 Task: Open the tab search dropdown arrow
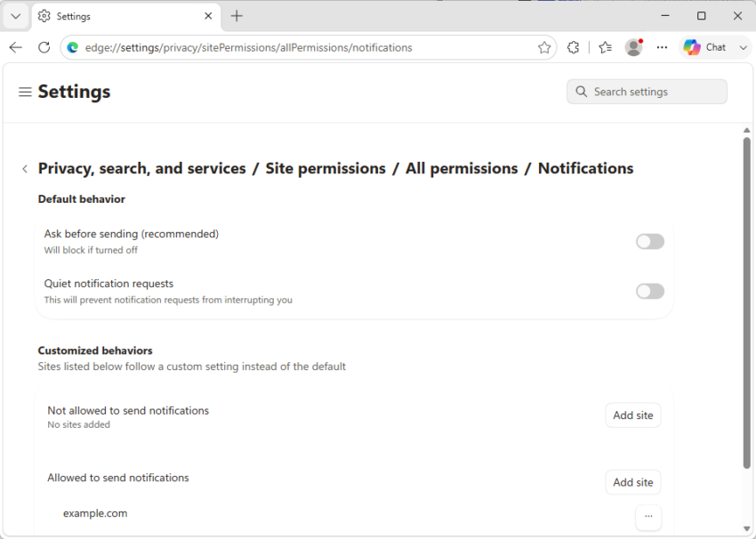(15, 16)
